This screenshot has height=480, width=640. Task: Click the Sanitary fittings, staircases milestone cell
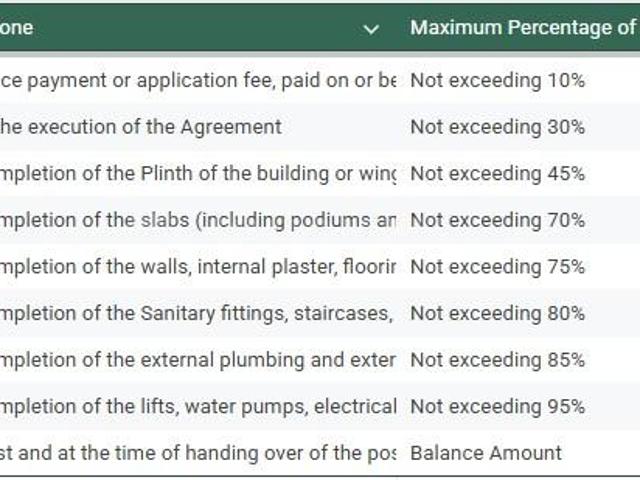[x=198, y=313]
